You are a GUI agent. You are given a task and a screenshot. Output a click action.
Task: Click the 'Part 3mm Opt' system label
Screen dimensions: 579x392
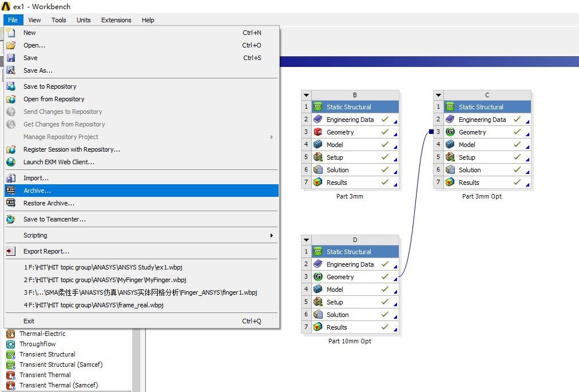click(x=482, y=196)
